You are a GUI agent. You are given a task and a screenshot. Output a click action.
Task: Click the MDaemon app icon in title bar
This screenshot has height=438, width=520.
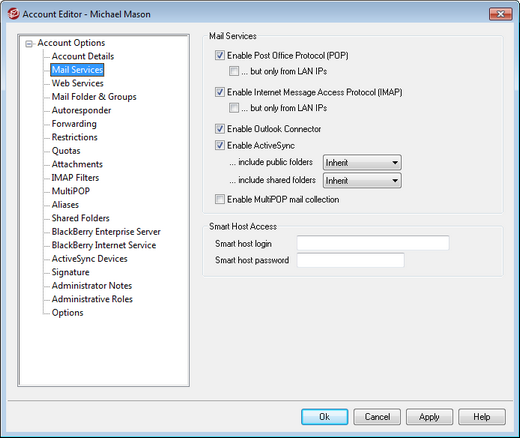pyautogui.click(x=13, y=14)
